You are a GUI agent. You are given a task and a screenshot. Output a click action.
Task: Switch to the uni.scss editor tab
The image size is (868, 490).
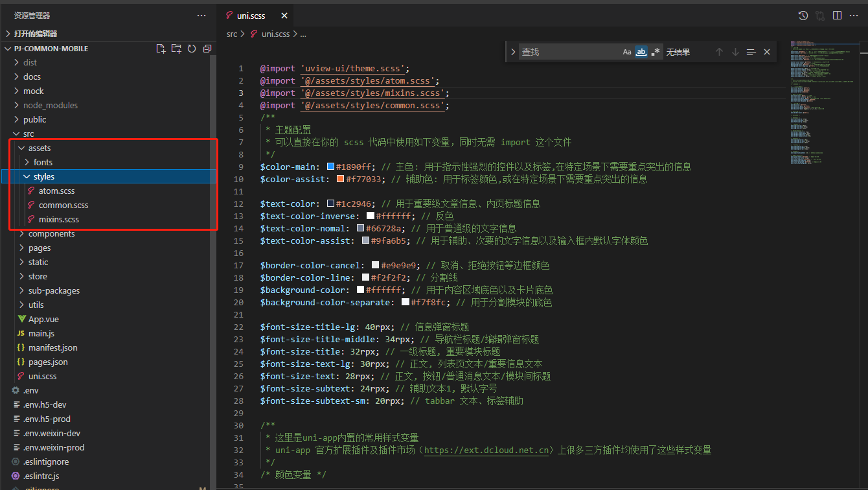(251, 16)
